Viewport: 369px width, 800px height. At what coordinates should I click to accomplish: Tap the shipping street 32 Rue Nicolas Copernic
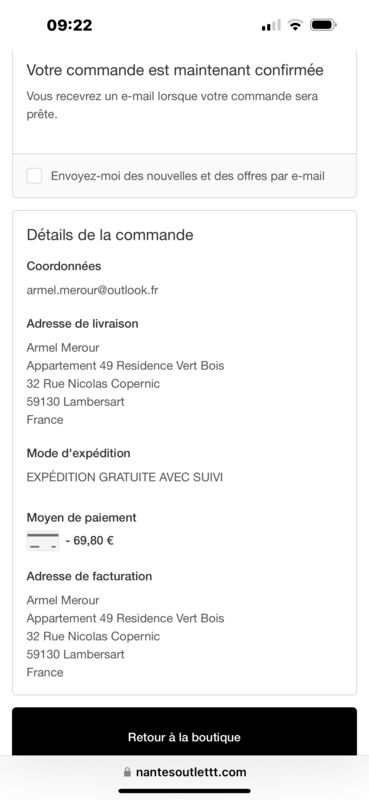pyautogui.click(x=93, y=384)
